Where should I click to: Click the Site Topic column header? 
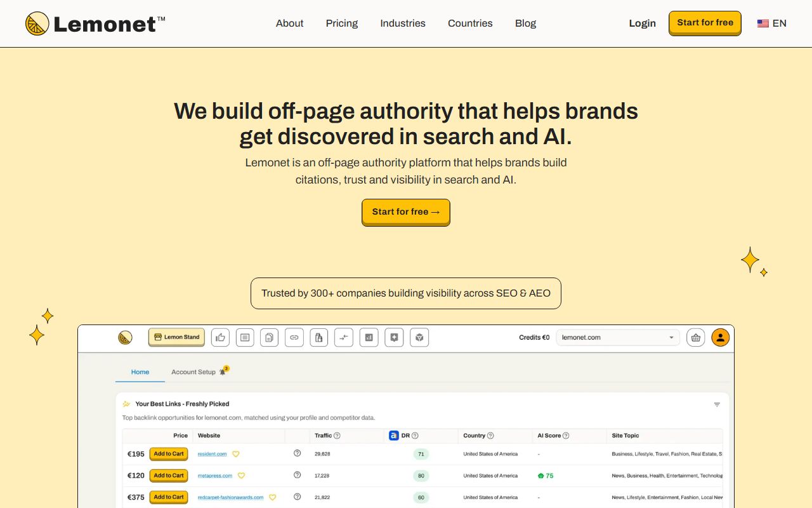tap(625, 436)
